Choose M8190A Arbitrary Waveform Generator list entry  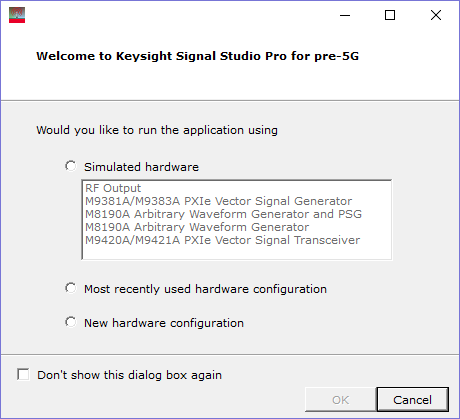[197, 227]
